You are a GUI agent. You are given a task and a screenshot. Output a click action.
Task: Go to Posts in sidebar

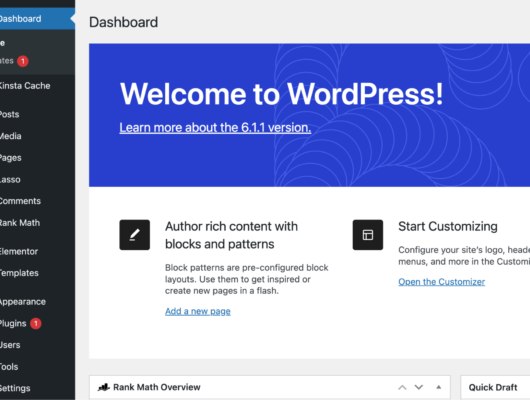pyautogui.click(x=9, y=114)
